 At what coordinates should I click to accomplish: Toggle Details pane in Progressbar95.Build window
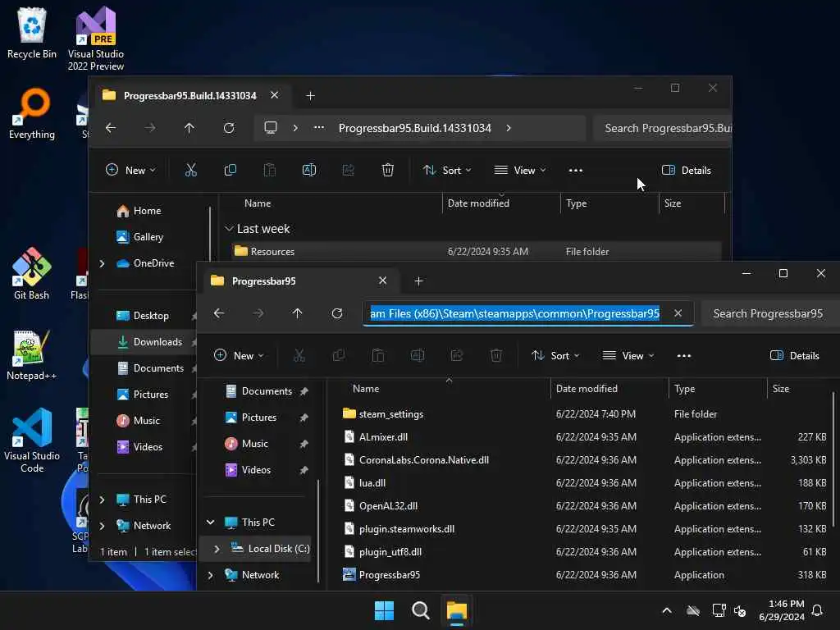coord(687,171)
